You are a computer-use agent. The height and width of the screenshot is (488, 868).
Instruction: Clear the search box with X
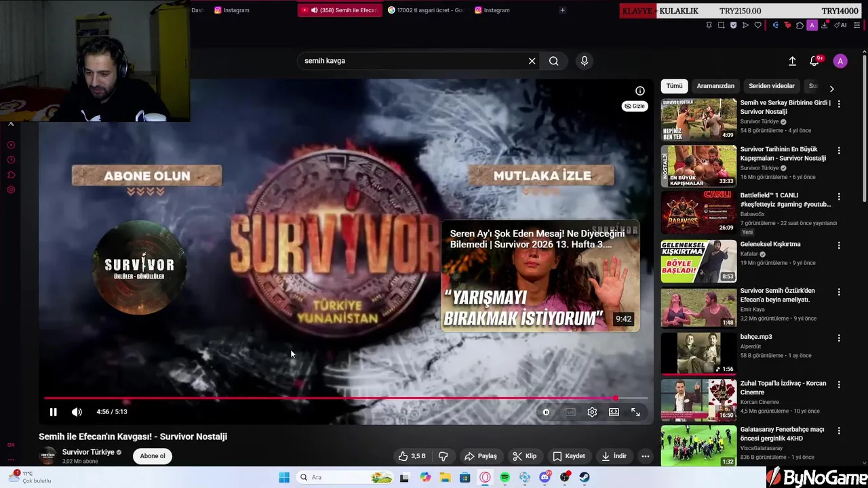point(532,61)
